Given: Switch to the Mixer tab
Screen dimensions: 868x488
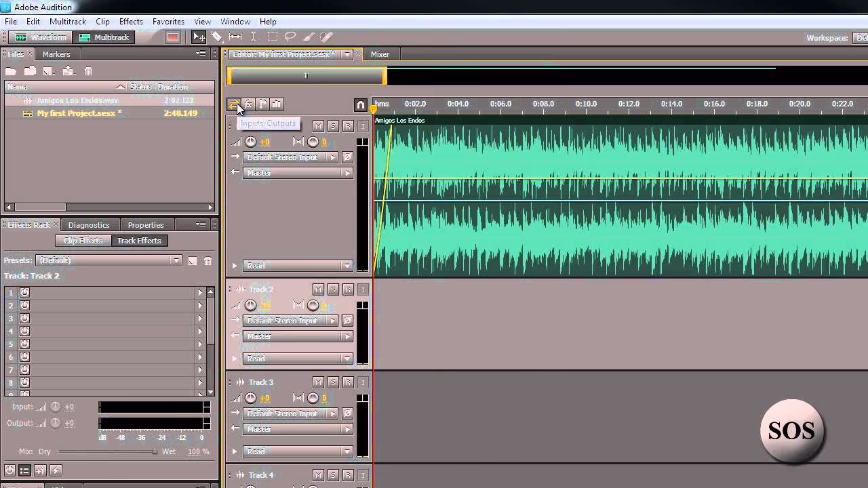Looking at the screenshot, I should pos(380,54).
